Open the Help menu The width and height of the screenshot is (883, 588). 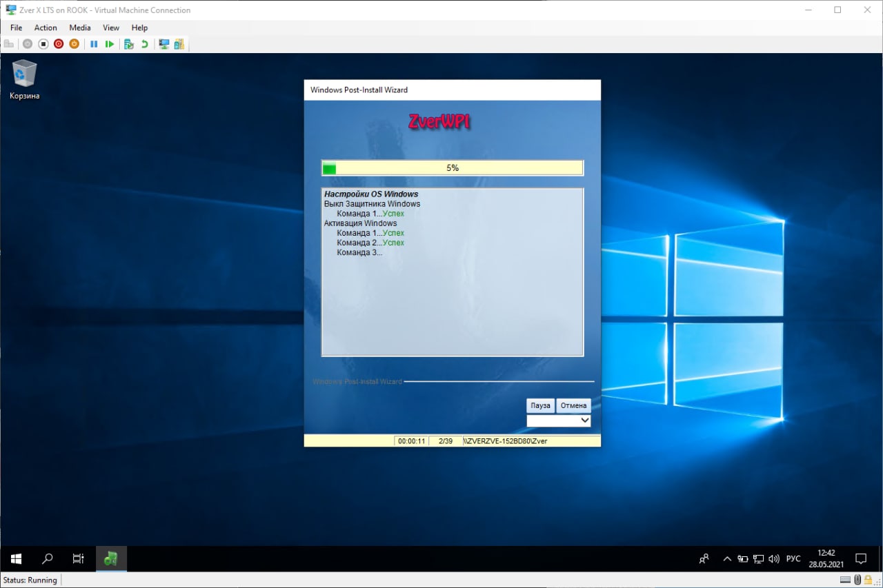click(139, 28)
